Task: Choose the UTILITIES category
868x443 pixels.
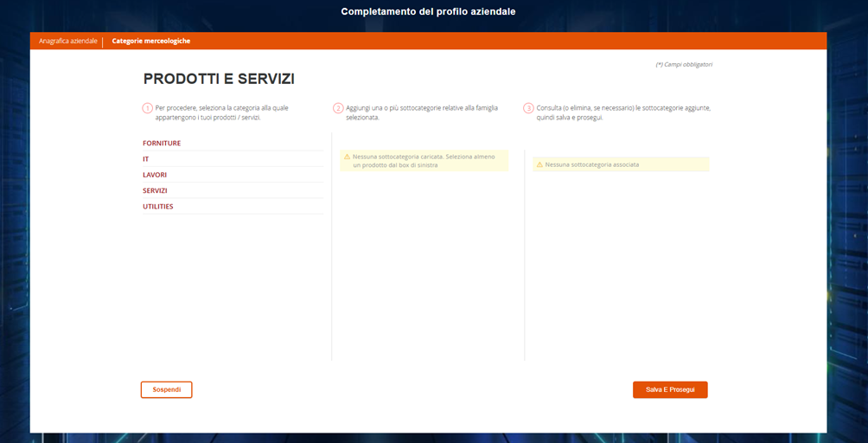Action: click(157, 207)
